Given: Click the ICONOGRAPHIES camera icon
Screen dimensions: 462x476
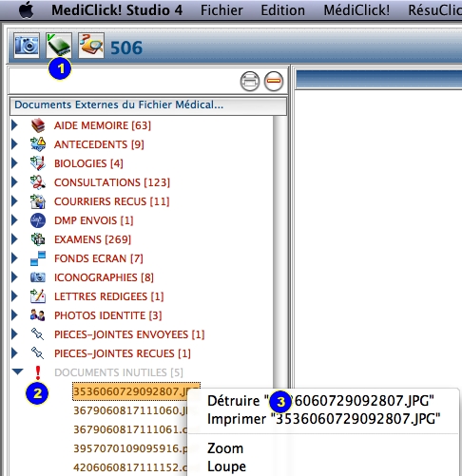Looking at the screenshot, I should tap(38, 277).
